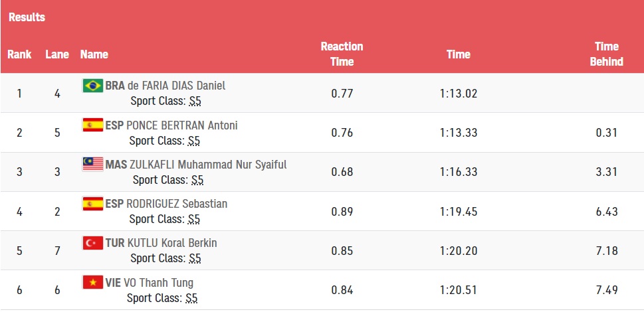Screen dimensions: 644x312
Task: Click the Reaction Time column header
Action: point(342,54)
